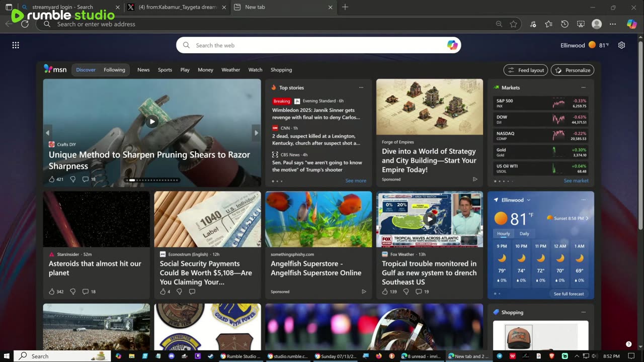
Task: Open a new browser tab
Action: [x=345, y=7]
